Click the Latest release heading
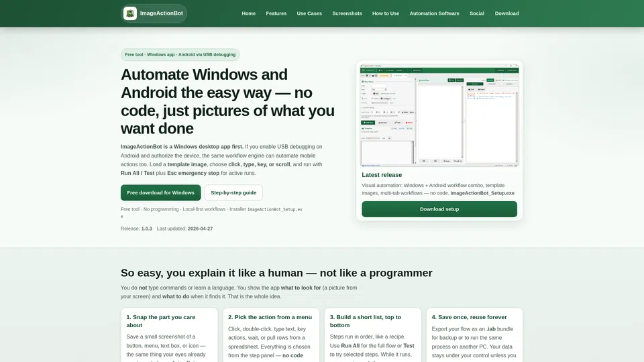Viewport: 644px width, 362px height. (382, 175)
